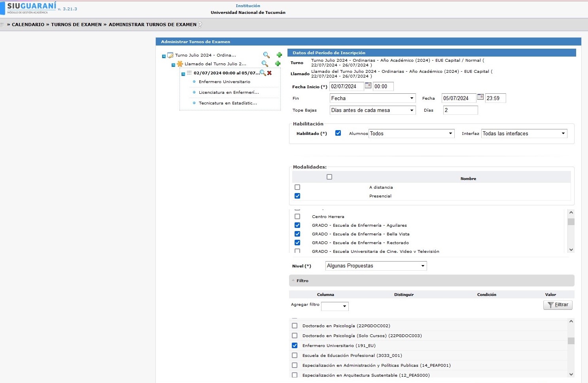The image size is (588, 383).
Task: Go to Turnos de Examen in the breadcrumb
Action: click(x=76, y=25)
